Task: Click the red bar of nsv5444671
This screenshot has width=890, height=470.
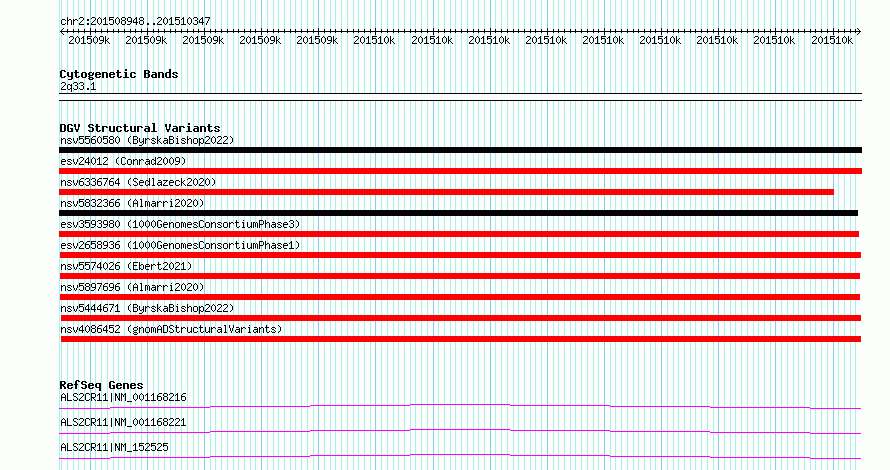Action: coord(460,318)
